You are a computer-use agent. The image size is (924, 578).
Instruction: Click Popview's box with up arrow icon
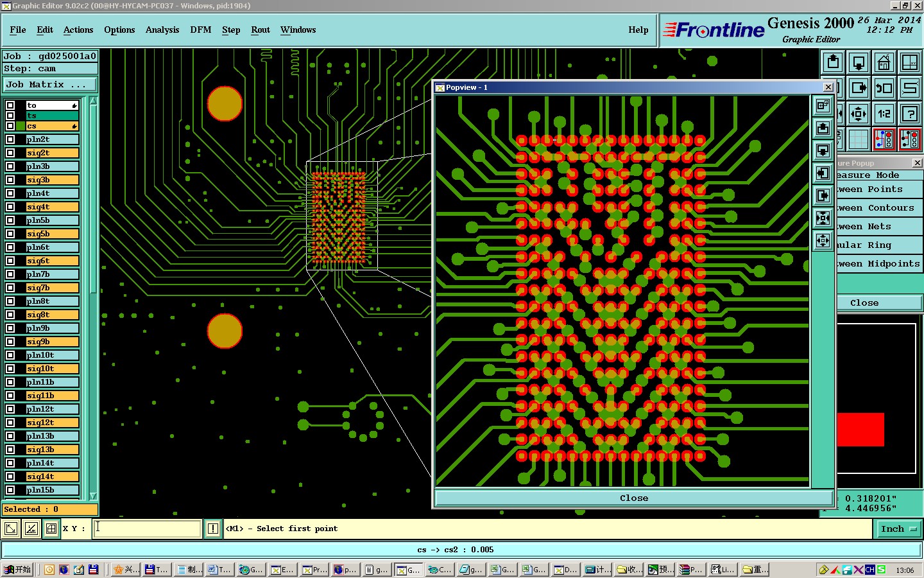click(823, 128)
